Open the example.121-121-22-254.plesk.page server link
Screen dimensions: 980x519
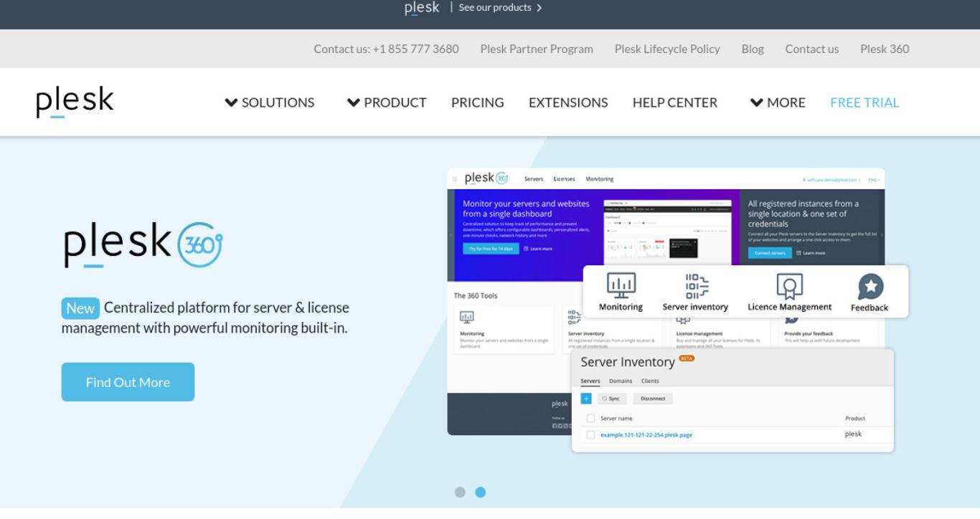646,435
